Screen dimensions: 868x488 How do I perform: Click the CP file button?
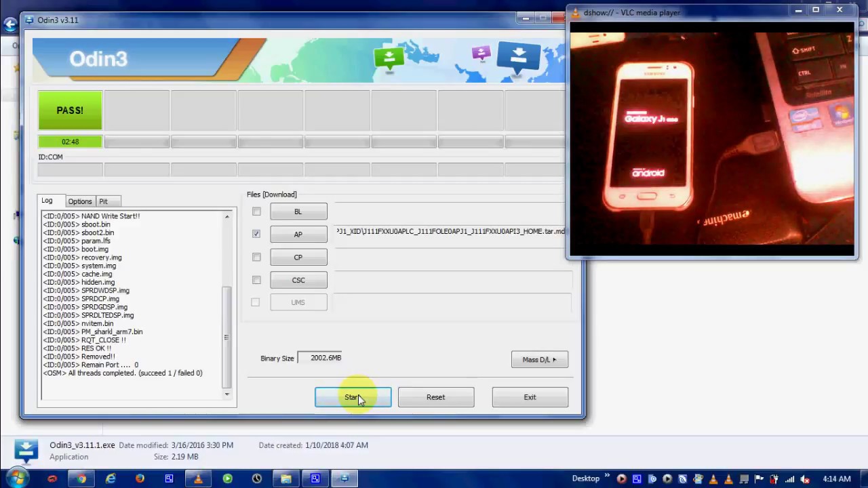point(298,258)
